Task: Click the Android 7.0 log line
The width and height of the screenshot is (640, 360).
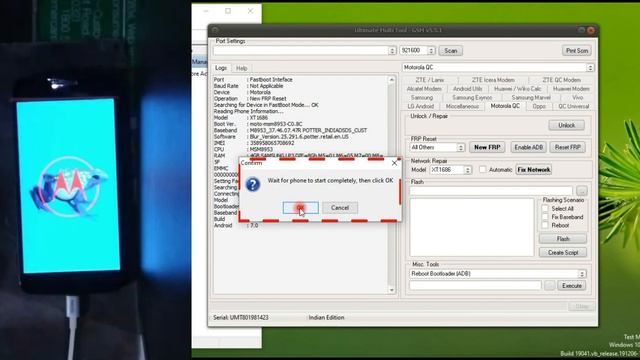Action: pos(236,225)
